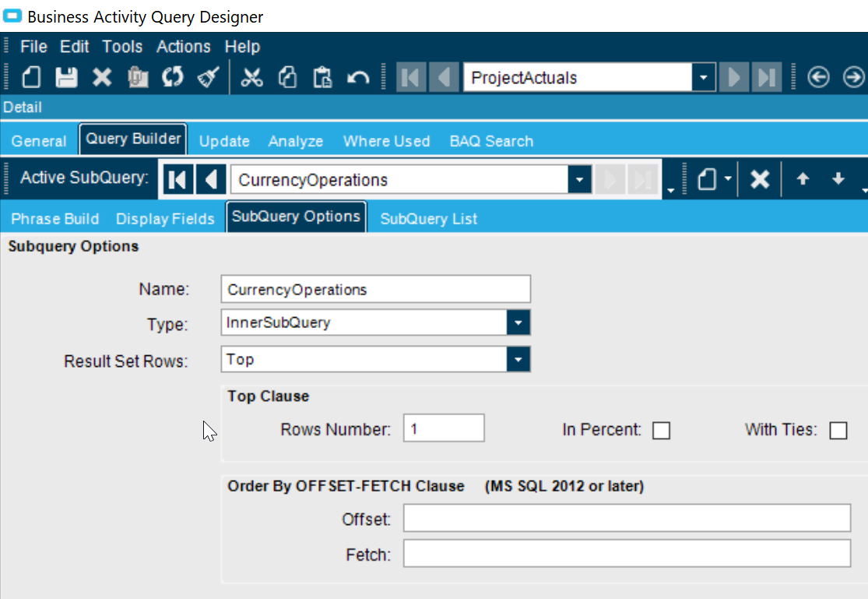Enable the In Percent checkbox
This screenshot has width=868, height=599.
[x=661, y=431]
